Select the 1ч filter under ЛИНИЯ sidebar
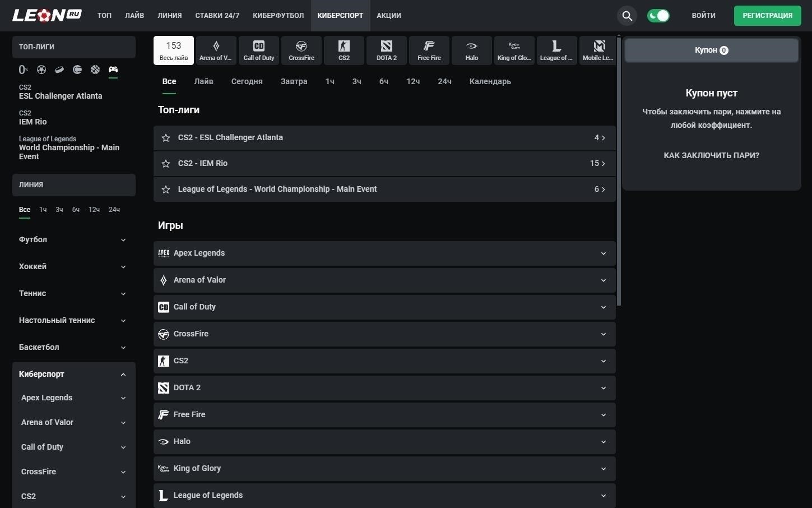 pos(43,210)
